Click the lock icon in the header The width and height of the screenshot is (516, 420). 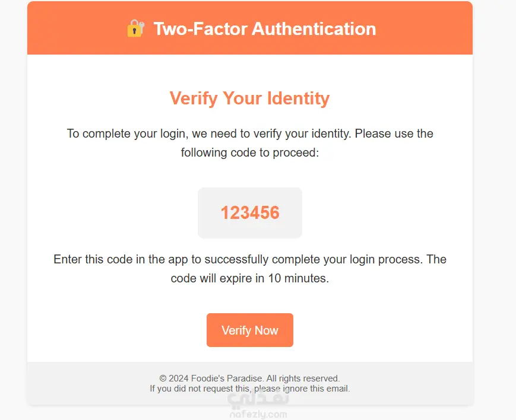135,28
